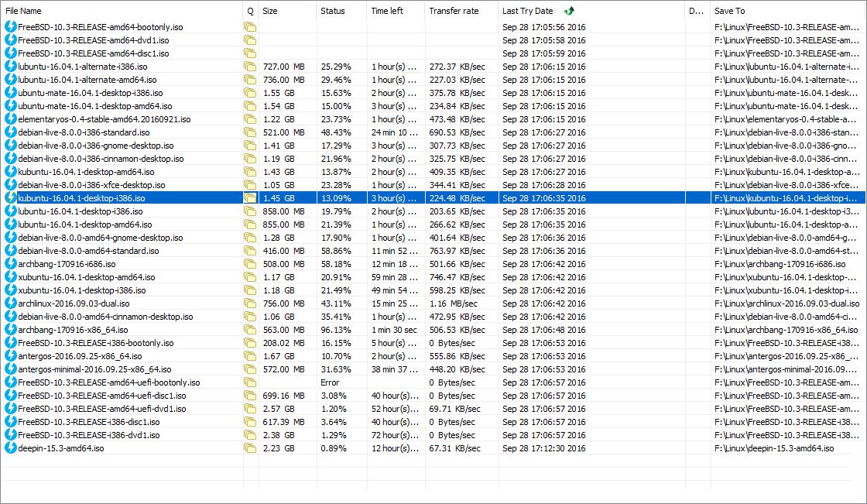
Task: Click the queue icon for antergos-minimal-2016.09.25-x86_64.iso
Action: click(250, 369)
